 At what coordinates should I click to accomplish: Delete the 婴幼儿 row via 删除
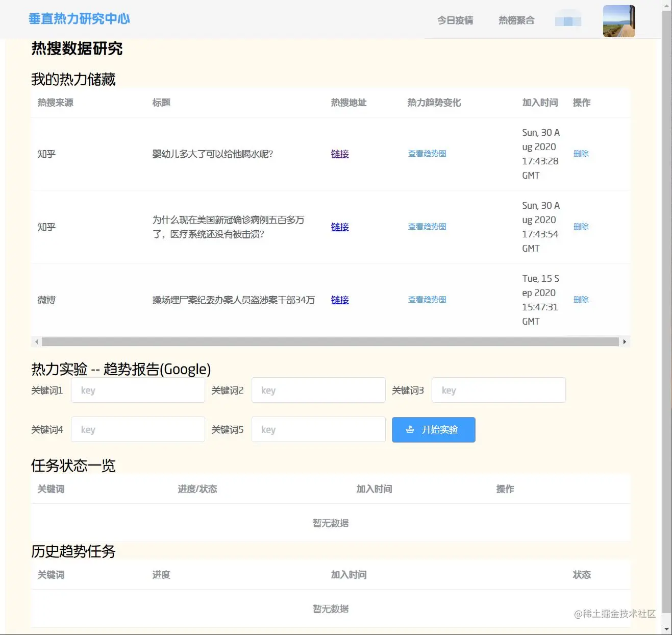581,153
